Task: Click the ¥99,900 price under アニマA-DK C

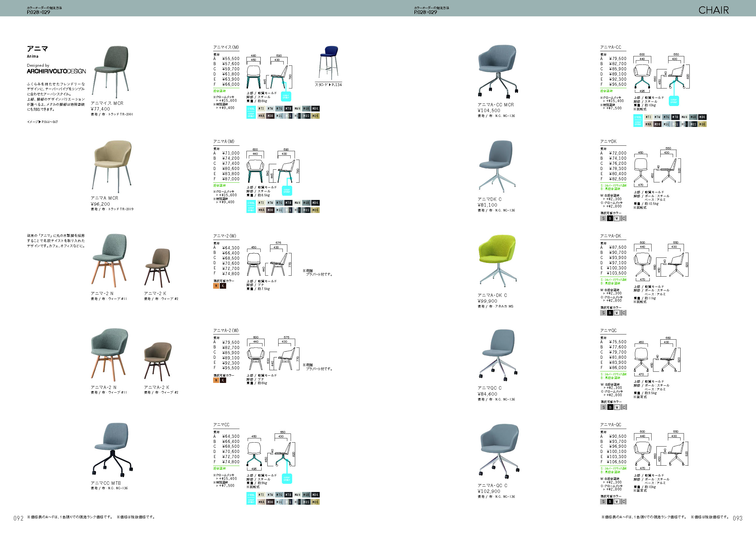Action: pyautogui.click(x=487, y=301)
